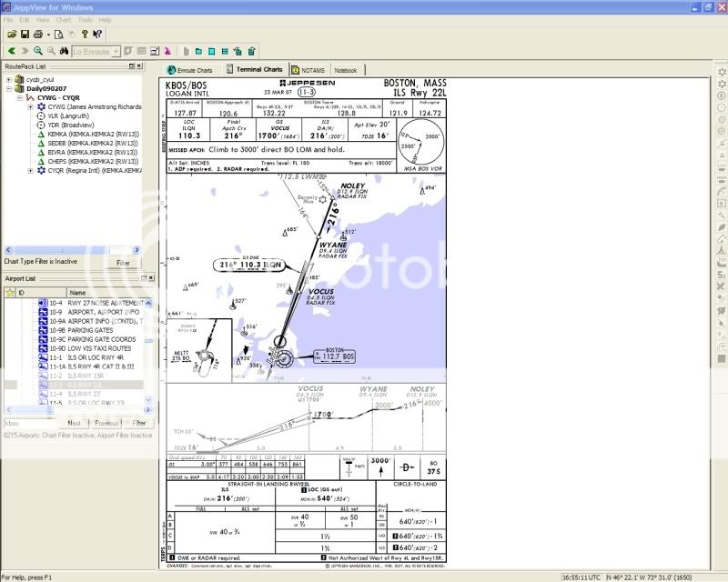The width and height of the screenshot is (728, 582).
Task: Expand CYWG James Armstrong Richardson airport node
Action: pos(30,106)
